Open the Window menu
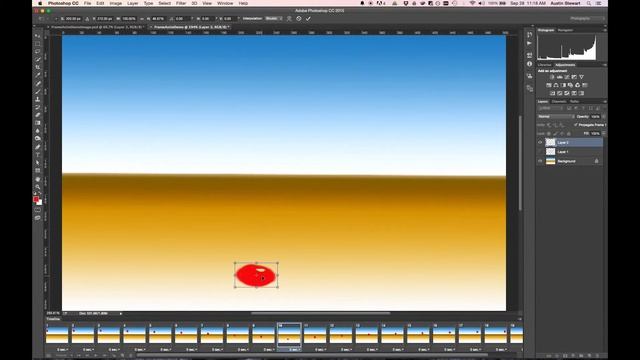Screen dimensions: 640x360 click(225, 3)
